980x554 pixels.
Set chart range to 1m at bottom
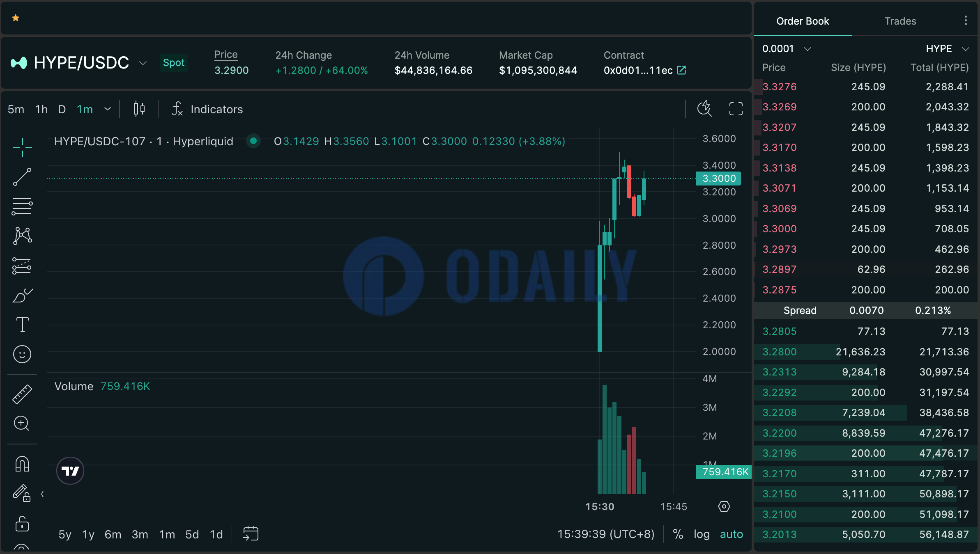click(167, 534)
